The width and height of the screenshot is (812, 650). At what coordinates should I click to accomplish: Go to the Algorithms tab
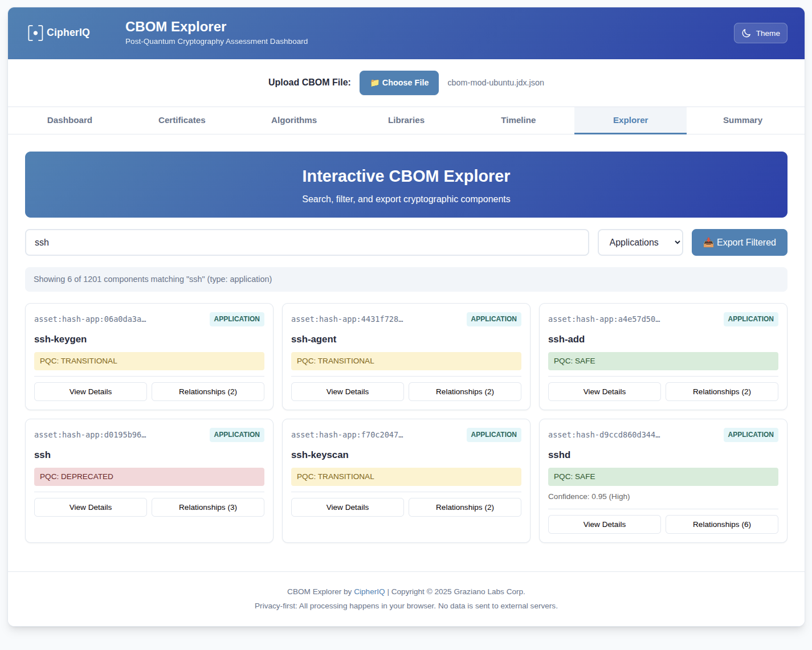[x=294, y=120]
